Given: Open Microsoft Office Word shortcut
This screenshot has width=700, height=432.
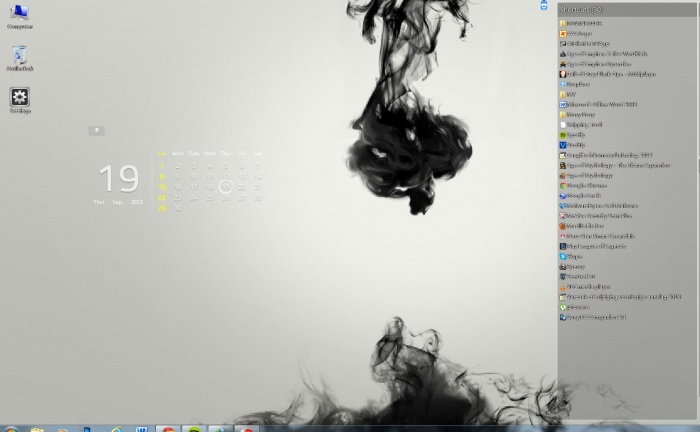Looking at the screenshot, I should (600, 104).
